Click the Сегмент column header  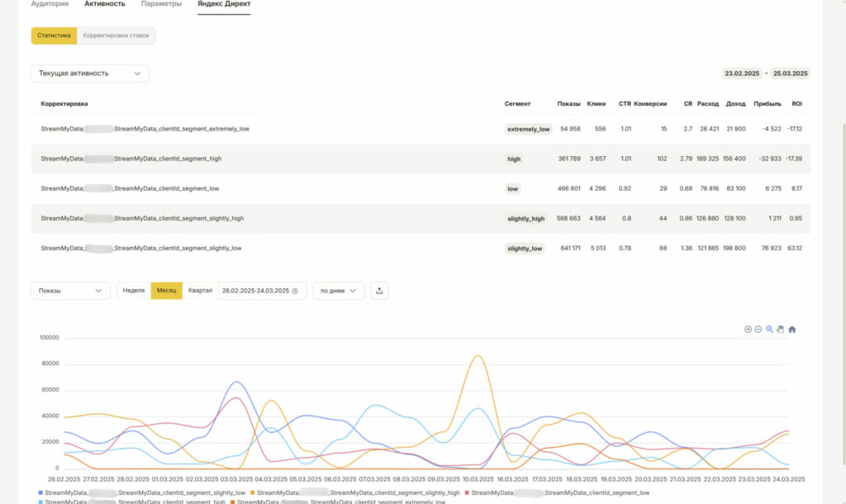point(517,103)
